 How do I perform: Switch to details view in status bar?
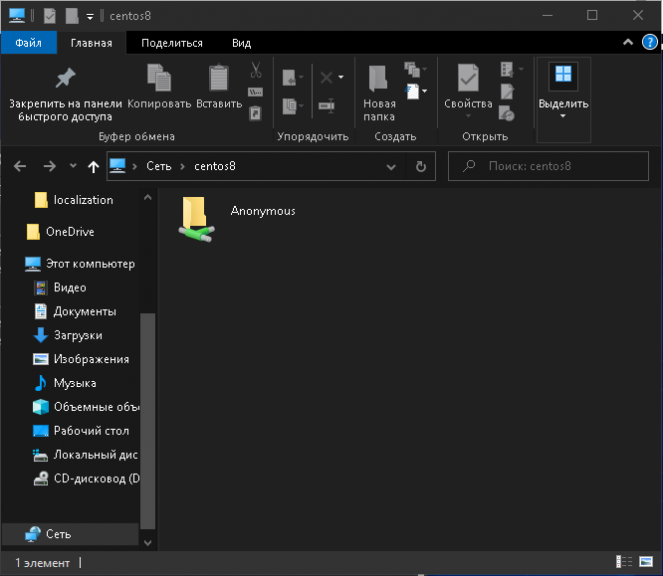click(x=624, y=562)
